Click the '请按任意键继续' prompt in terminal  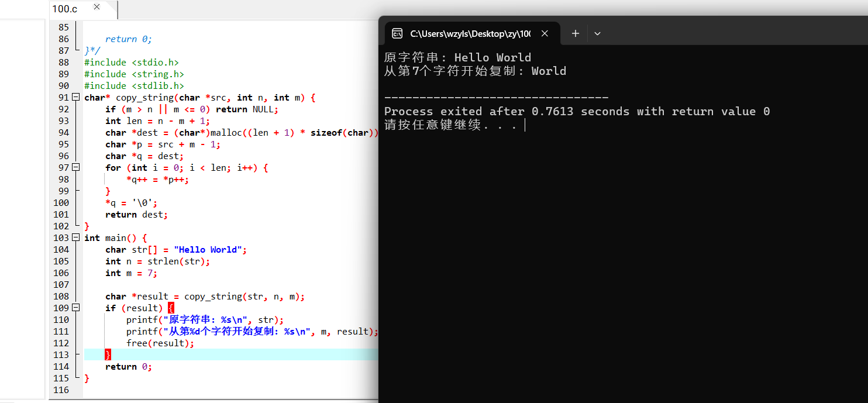(x=450, y=125)
